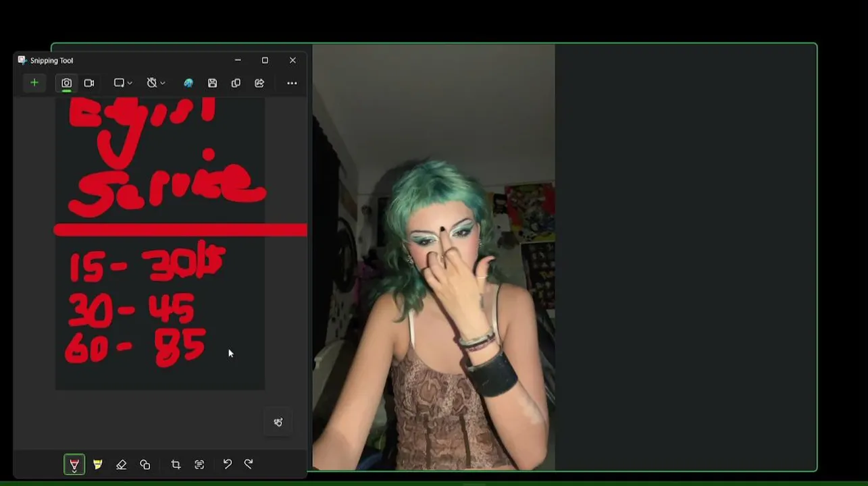Open the delay snip timer dropdown

pyautogui.click(x=156, y=83)
